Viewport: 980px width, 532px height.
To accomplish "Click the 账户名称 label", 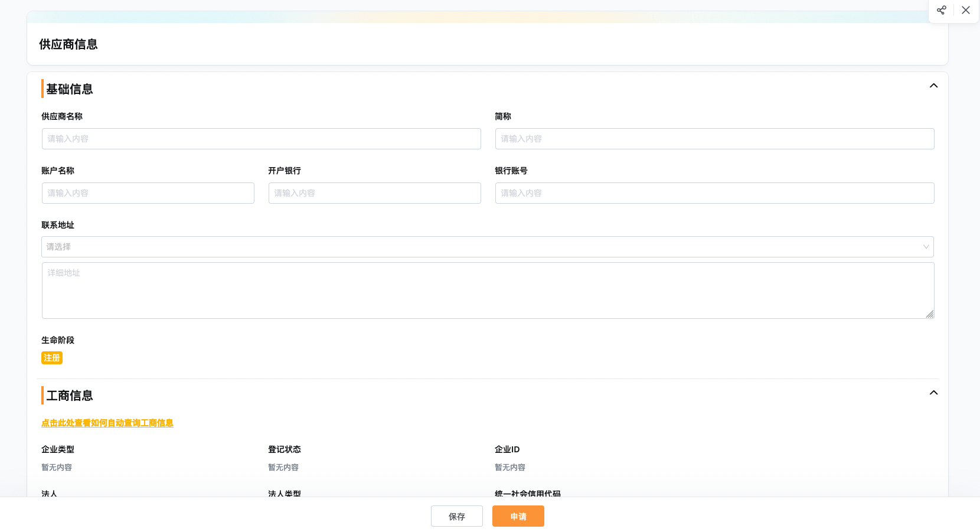I will click(x=58, y=171).
